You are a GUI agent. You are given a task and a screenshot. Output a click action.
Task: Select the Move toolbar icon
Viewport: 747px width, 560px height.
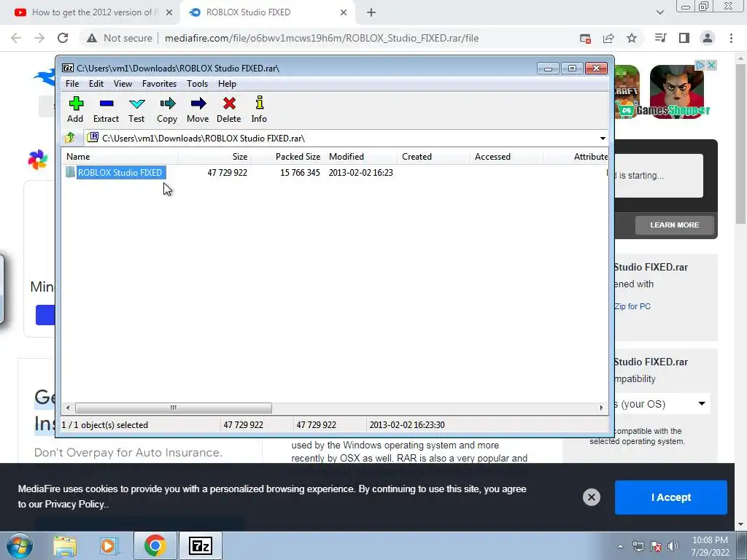click(198, 109)
